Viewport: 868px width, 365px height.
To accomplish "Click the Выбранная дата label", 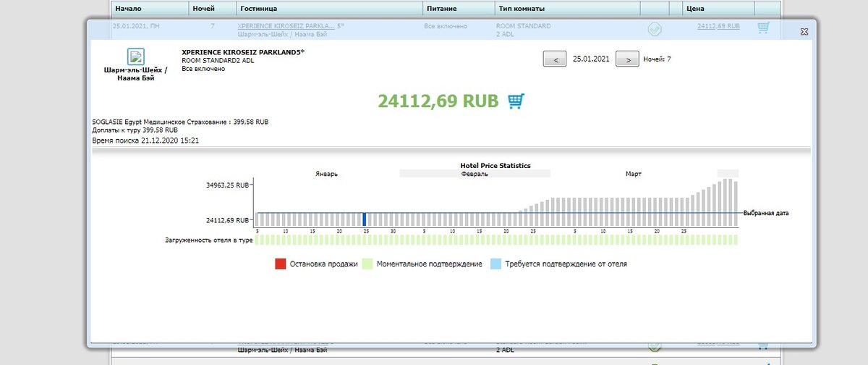I will [766, 214].
